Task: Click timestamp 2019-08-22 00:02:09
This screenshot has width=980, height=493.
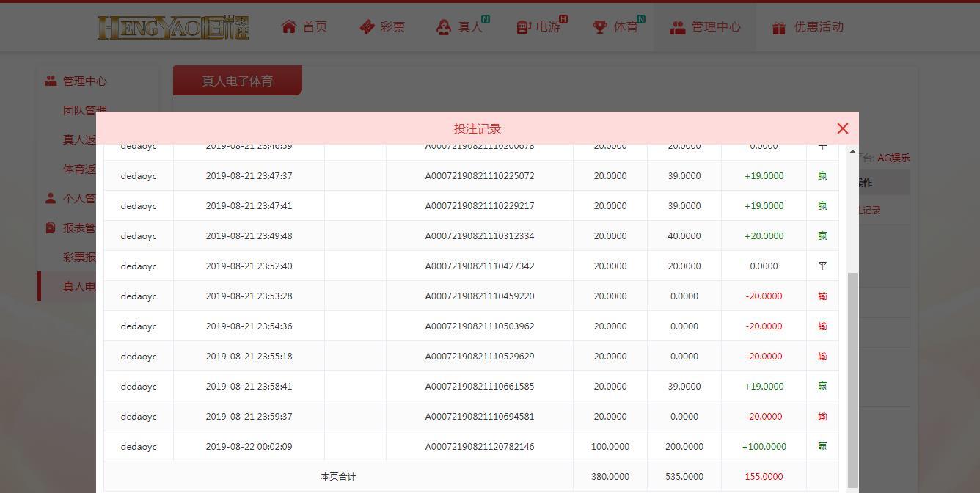Action: pyautogui.click(x=249, y=447)
